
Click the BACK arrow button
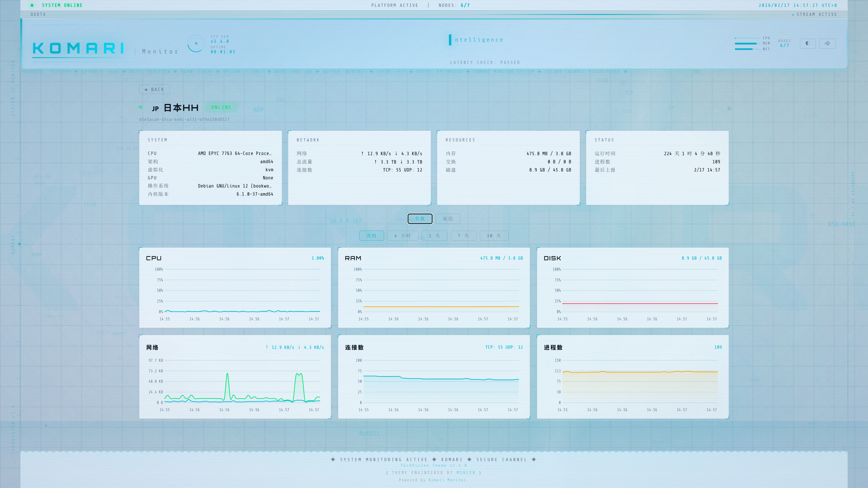tap(154, 89)
